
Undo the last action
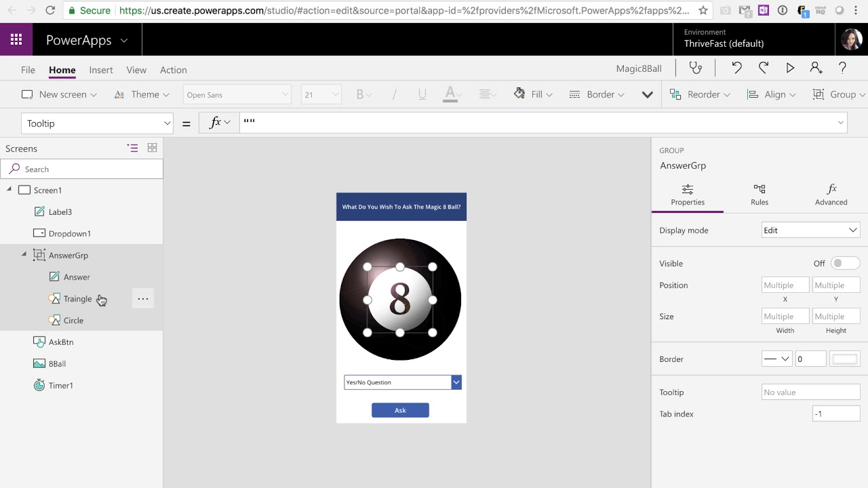(x=736, y=68)
